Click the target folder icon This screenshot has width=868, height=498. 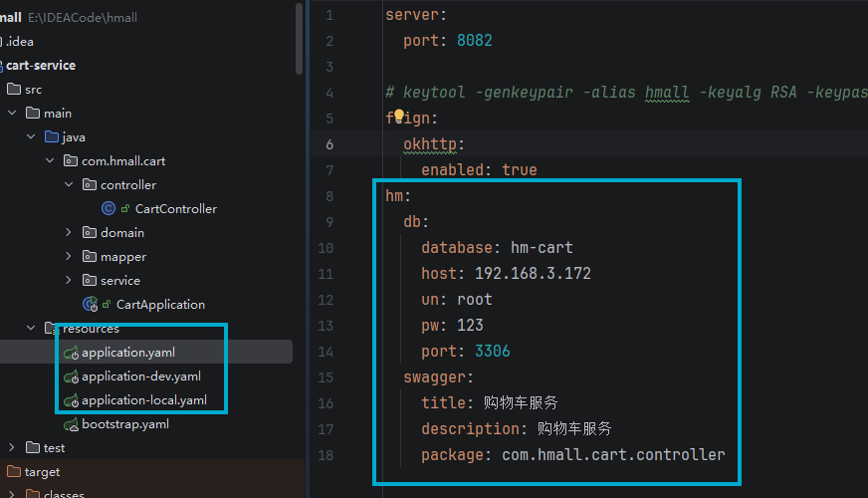(14, 471)
